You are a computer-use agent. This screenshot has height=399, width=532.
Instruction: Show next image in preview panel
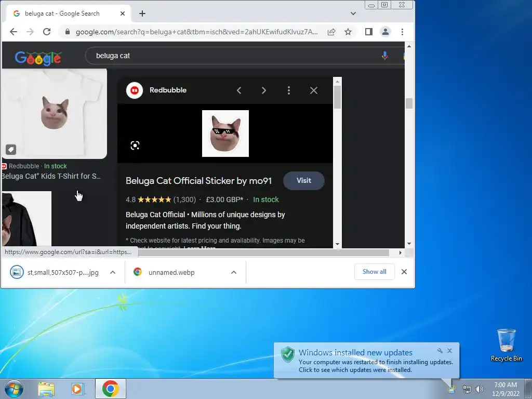coord(263,90)
